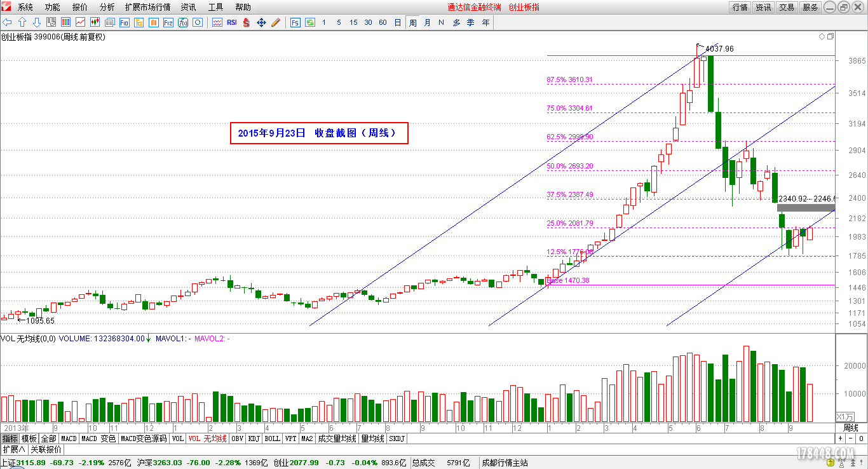Click the back arrow toolbar icon
Viewport: 868px width, 469px height.
7,22
